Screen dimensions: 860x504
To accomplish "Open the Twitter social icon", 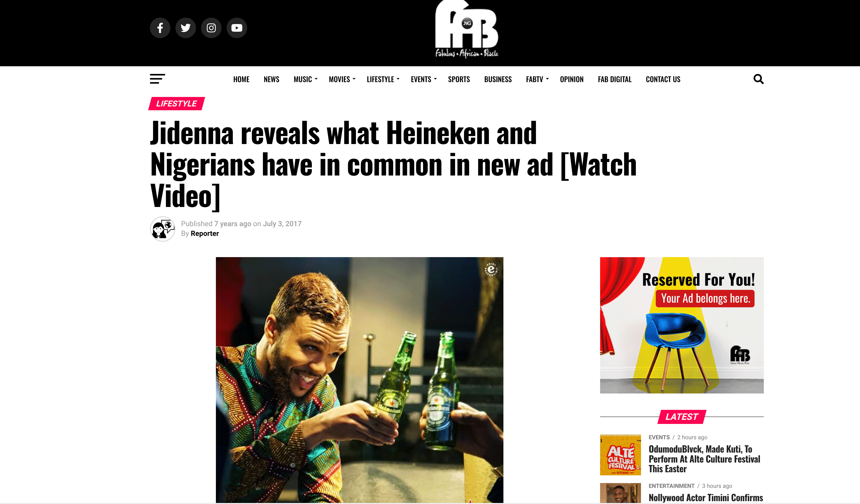I will [185, 28].
